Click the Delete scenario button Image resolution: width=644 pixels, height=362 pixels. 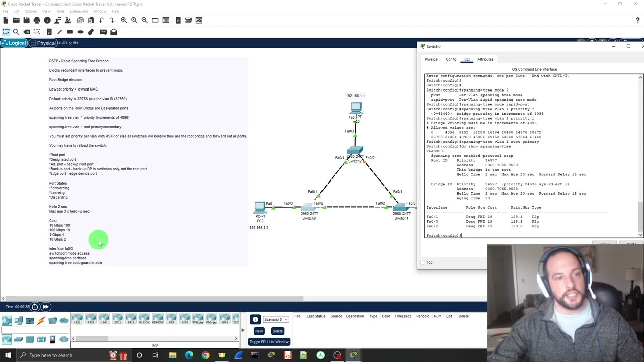point(277,331)
